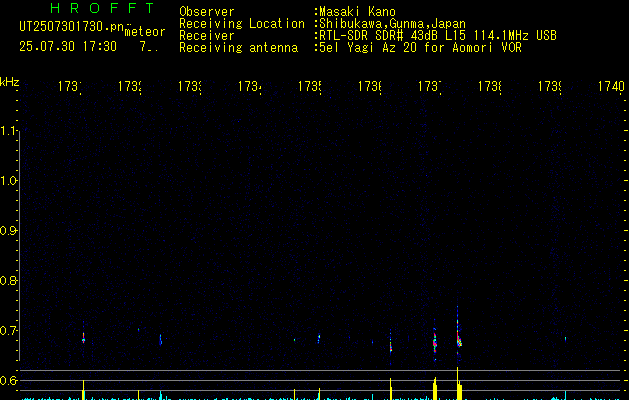This screenshot has height=400, width=629.
Task: Select observer name Masaki Kano
Action: coord(358,12)
